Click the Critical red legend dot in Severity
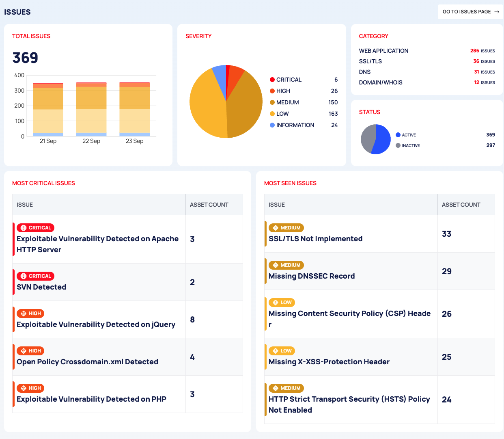 pyautogui.click(x=272, y=80)
